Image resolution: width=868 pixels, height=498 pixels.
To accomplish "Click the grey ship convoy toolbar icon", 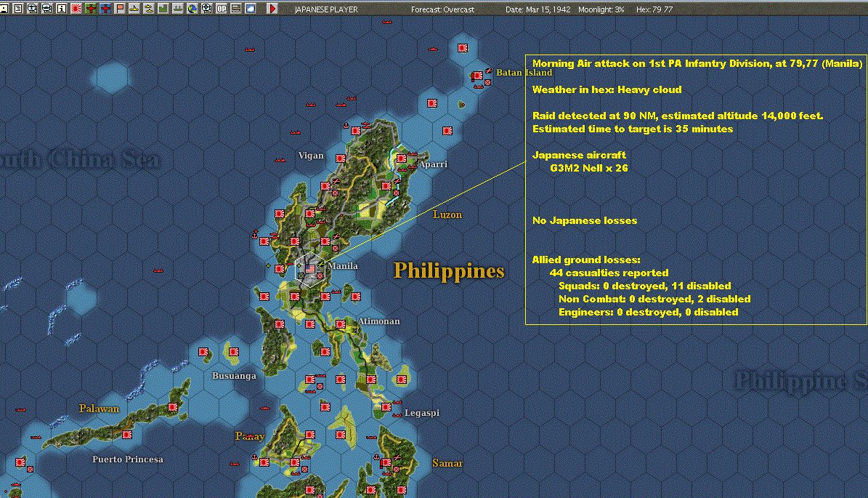I will [178, 8].
